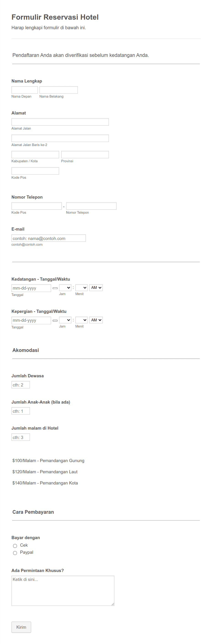
Task: Click the Ada Permintaan Khusus text area
Action: 62,590
